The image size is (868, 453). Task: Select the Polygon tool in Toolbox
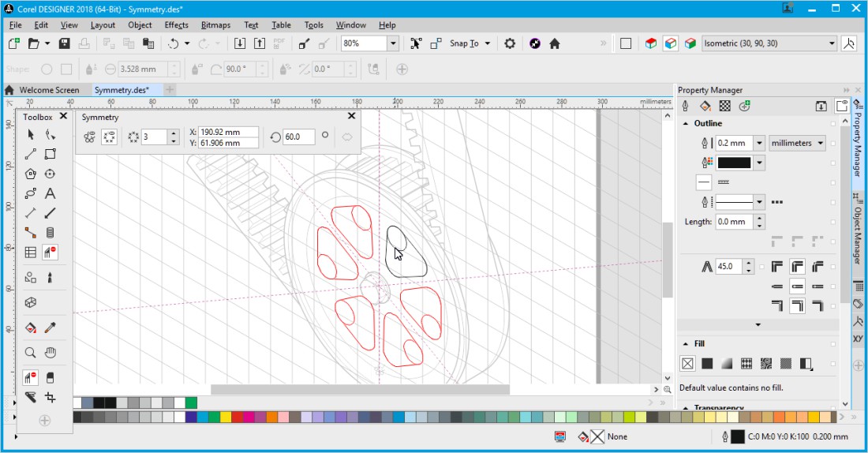point(31,174)
